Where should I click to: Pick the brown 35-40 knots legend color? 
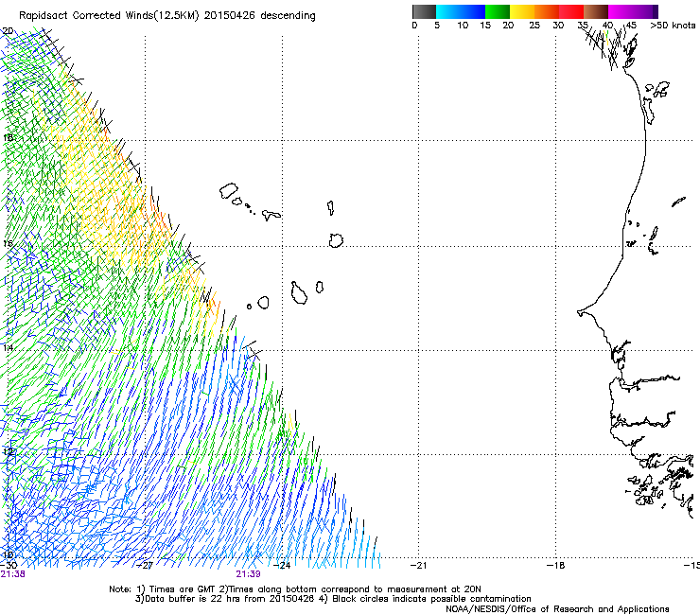click(596, 11)
